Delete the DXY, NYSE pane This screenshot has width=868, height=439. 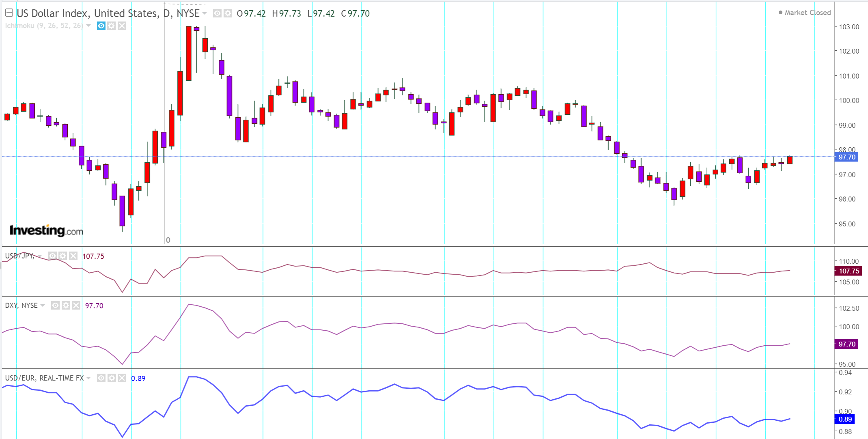pos(76,306)
